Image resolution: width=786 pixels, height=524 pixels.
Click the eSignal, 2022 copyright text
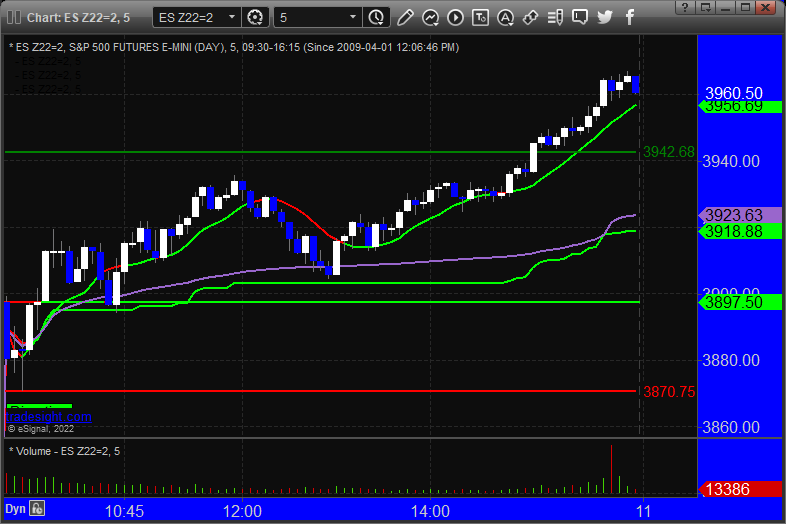[41, 429]
